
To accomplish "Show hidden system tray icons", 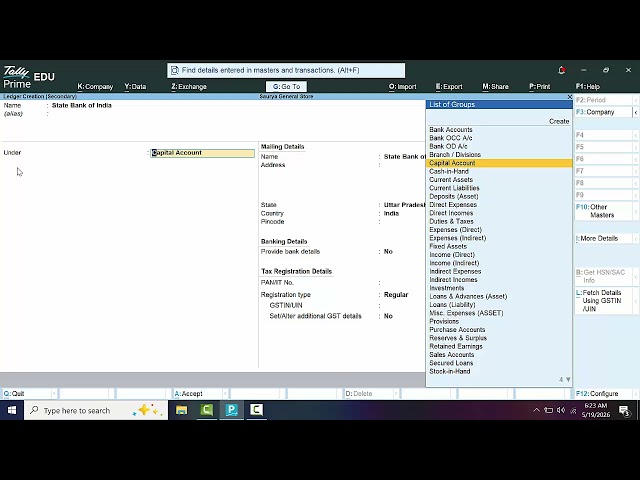I will pos(536,410).
